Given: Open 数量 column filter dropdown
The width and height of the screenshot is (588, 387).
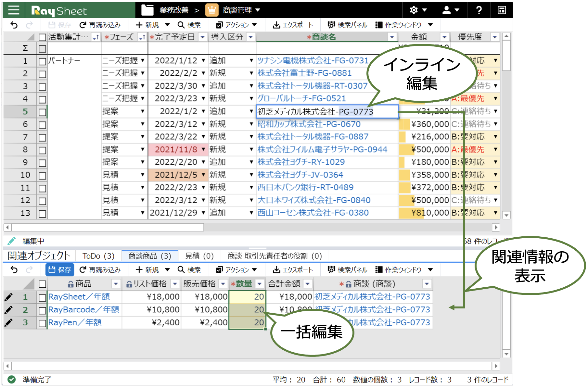Looking at the screenshot, I should click(x=259, y=284).
